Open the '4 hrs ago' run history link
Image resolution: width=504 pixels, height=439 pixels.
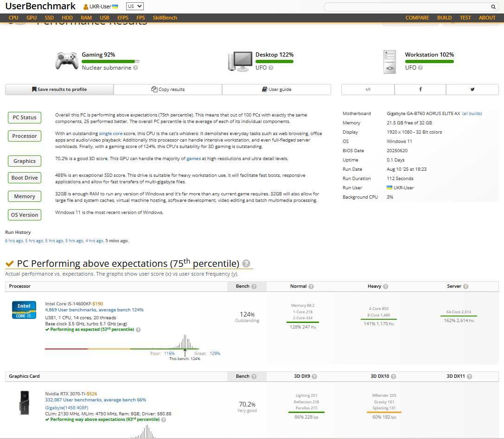click(95, 240)
